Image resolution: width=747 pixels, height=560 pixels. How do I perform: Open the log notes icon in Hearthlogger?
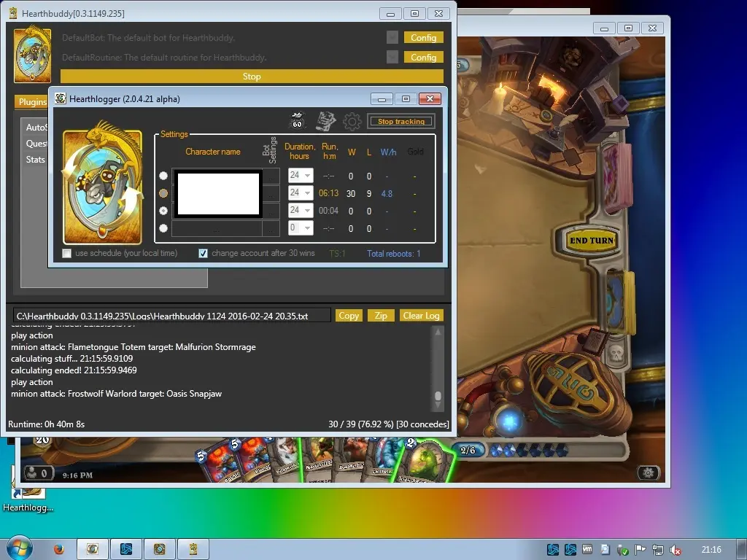tap(326, 121)
